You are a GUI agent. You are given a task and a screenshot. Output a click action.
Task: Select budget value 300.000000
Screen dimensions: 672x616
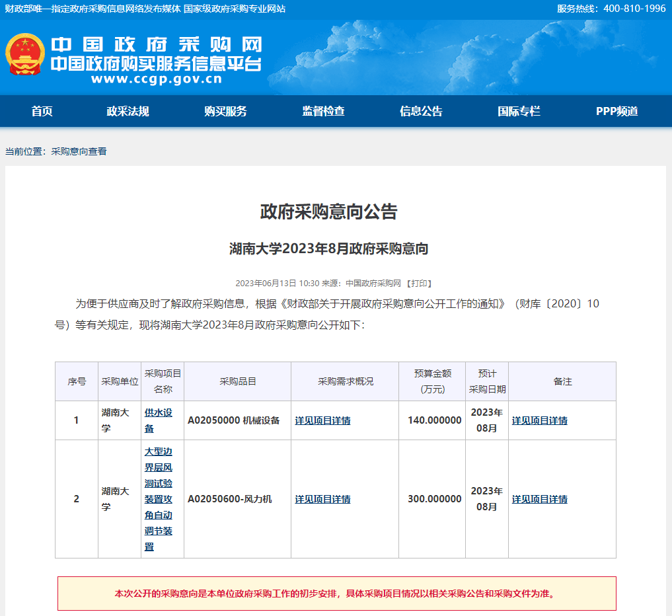click(435, 499)
